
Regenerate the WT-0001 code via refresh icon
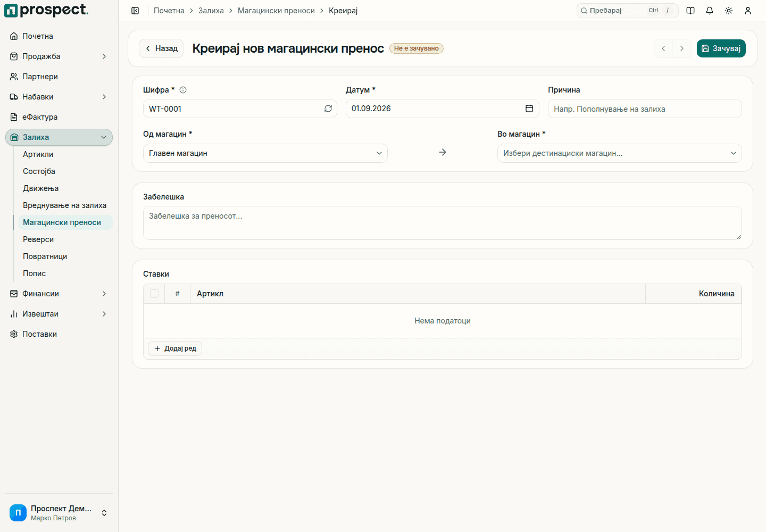point(328,109)
